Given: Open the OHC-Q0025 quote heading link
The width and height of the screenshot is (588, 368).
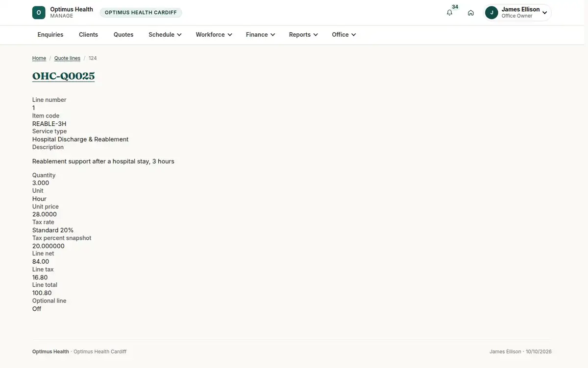Looking at the screenshot, I should [x=64, y=76].
